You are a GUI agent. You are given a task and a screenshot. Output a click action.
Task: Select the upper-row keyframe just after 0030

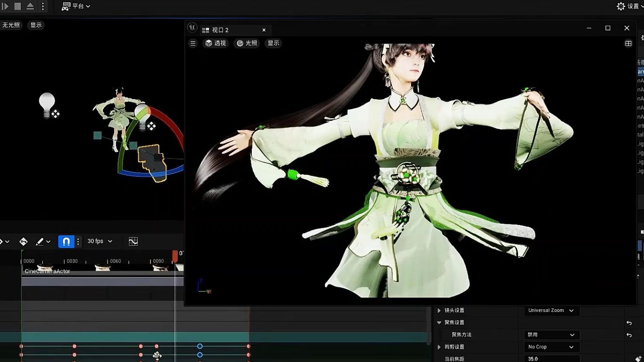tap(74, 346)
